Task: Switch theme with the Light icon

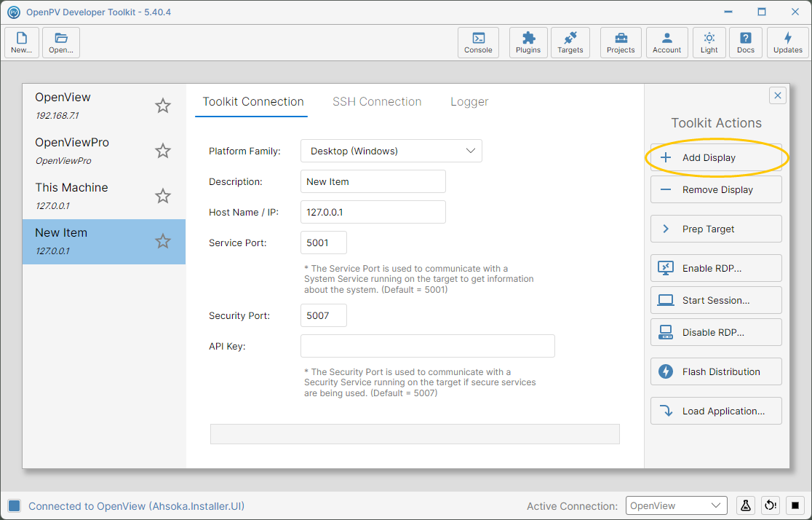Action: tap(709, 42)
